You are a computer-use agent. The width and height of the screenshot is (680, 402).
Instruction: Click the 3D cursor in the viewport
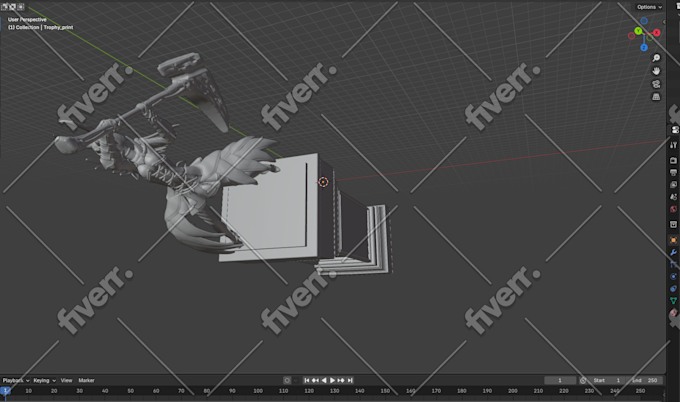(323, 182)
